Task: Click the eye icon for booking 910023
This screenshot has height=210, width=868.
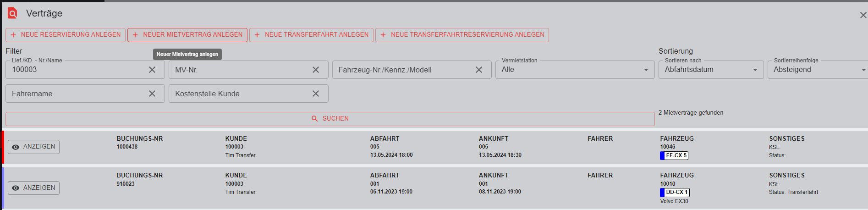Action: [16, 188]
